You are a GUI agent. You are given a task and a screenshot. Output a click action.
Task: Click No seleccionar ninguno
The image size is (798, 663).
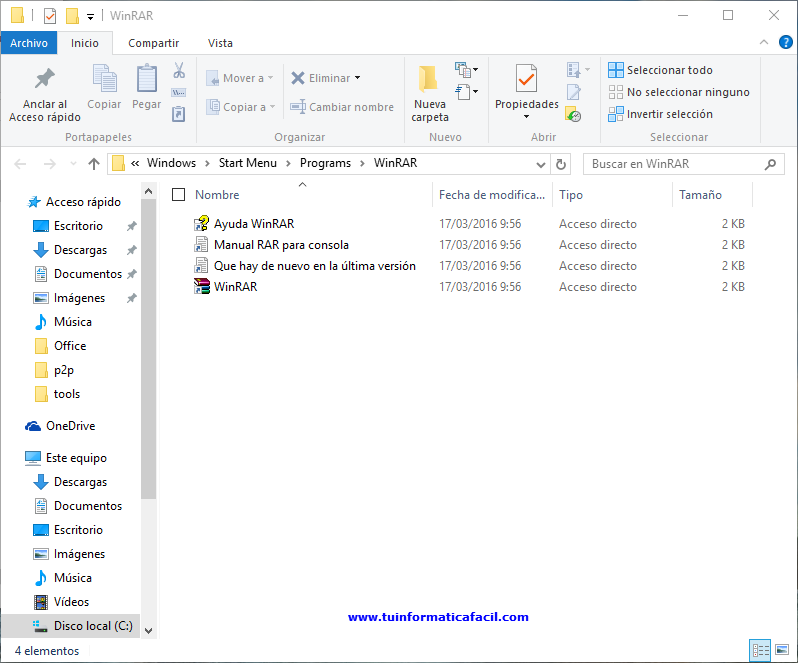click(679, 92)
